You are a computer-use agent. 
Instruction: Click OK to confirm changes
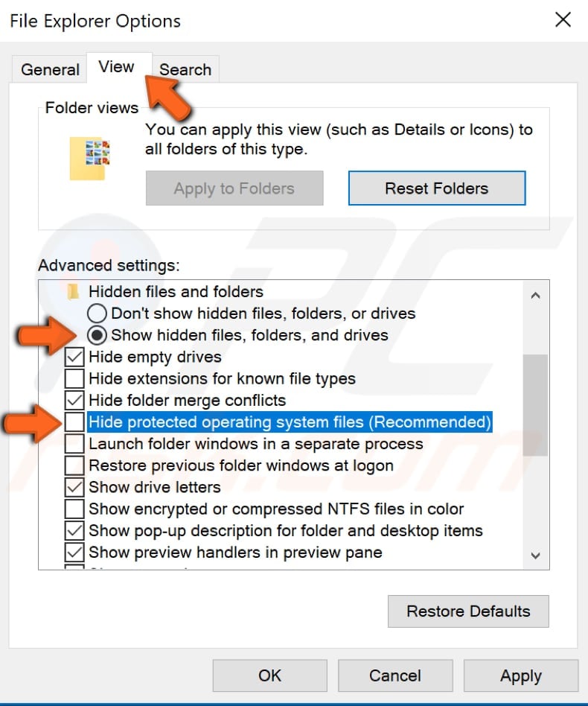coord(269,675)
